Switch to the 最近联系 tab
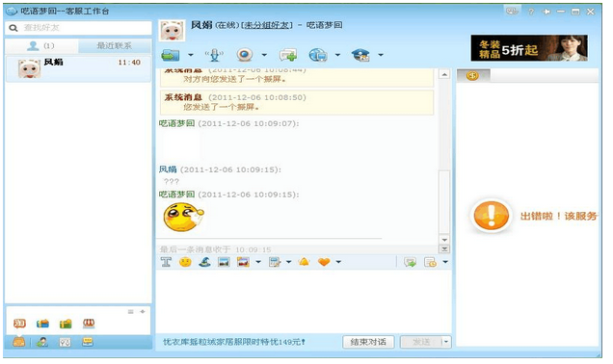Image resolution: width=613 pixels, height=364 pixels. [x=115, y=46]
